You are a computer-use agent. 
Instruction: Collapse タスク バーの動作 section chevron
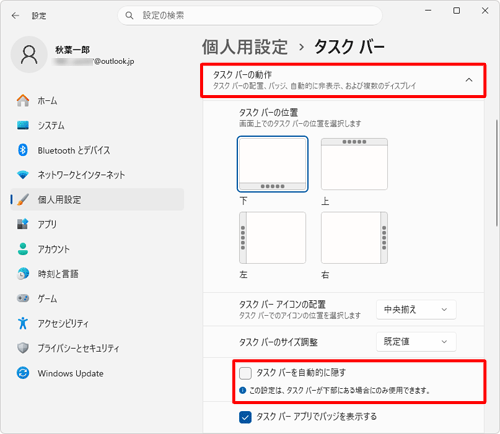469,80
